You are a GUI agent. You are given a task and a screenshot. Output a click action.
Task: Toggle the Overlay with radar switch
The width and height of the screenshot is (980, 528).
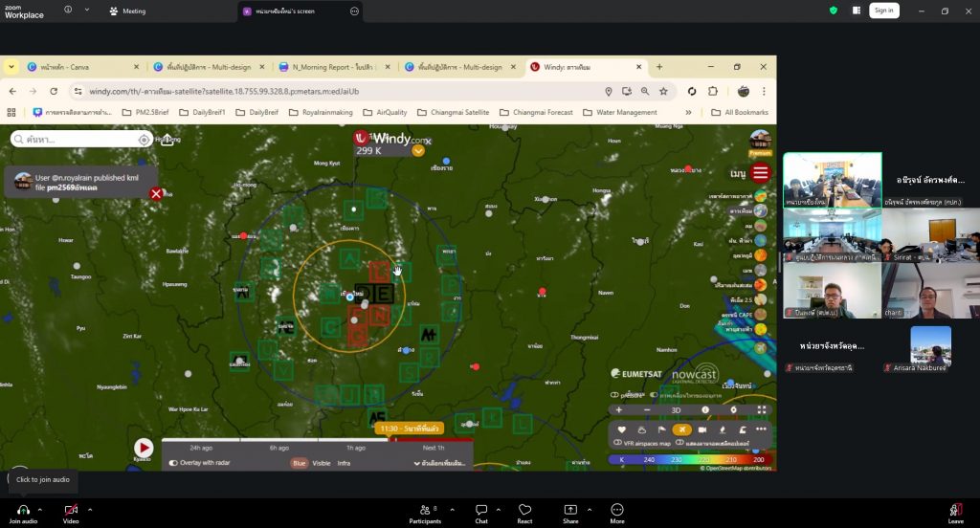click(174, 463)
